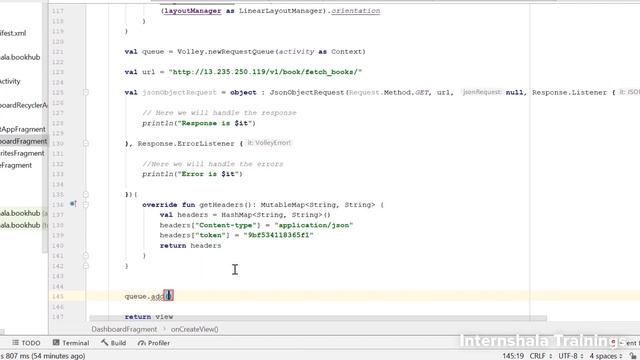Screen dimensions: 640x360
Task: Click the token value string on line 139
Action: click(x=278, y=235)
